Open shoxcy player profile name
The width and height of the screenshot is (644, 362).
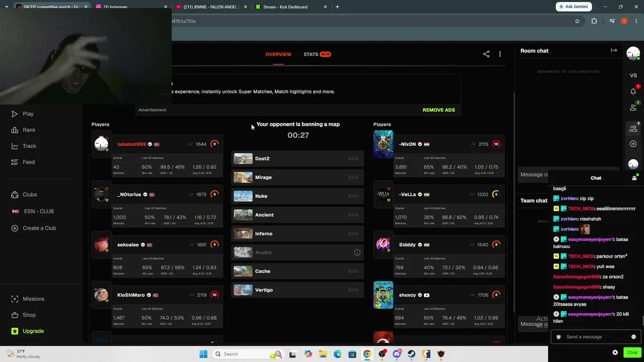tap(408, 295)
